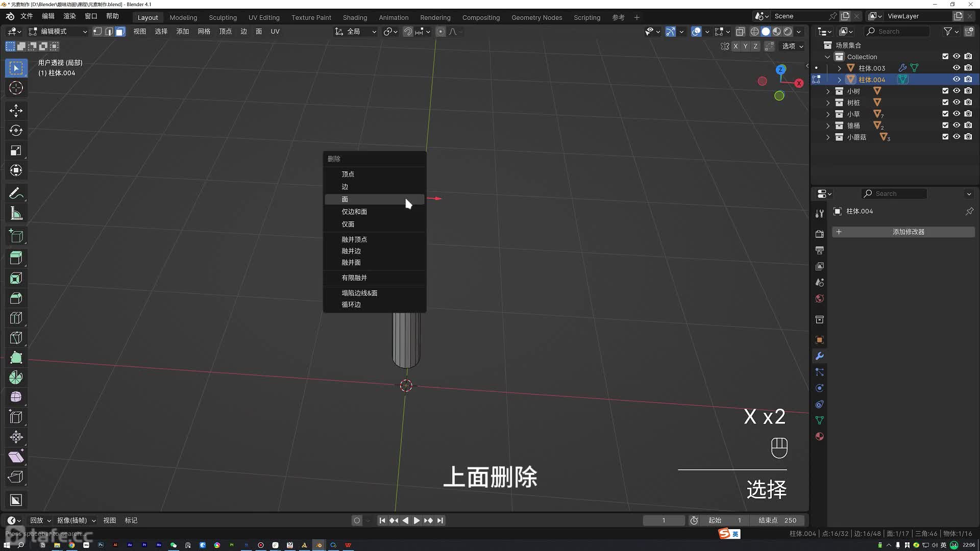Select the Transform tool
The height and width of the screenshot is (551, 980).
tap(16, 170)
